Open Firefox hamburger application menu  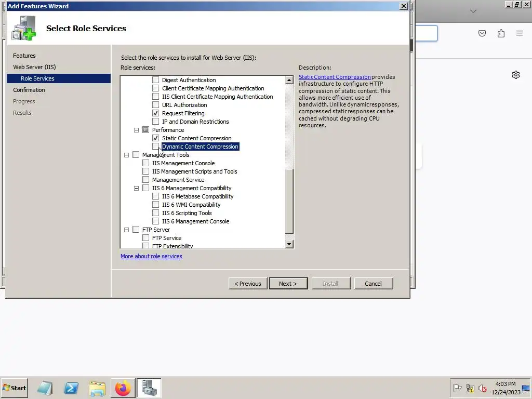coord(520,33)
